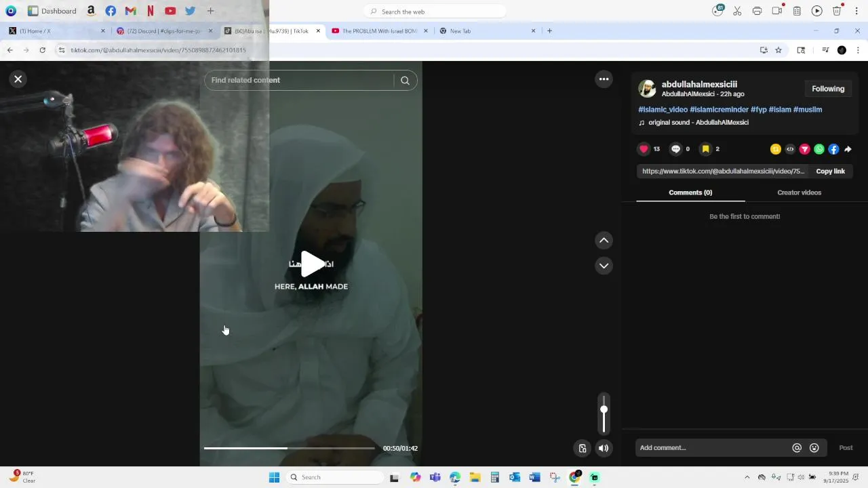Switch to the New Tab browser tab
Image resolution: width=868 pixels, height=488 pixels.
click(x=488, y=30)
